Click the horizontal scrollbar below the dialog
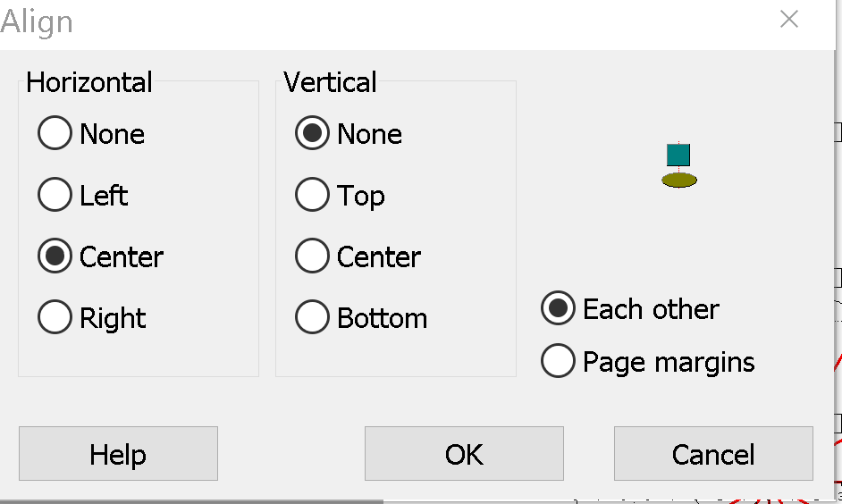842x504 pixels. point(191,501)
